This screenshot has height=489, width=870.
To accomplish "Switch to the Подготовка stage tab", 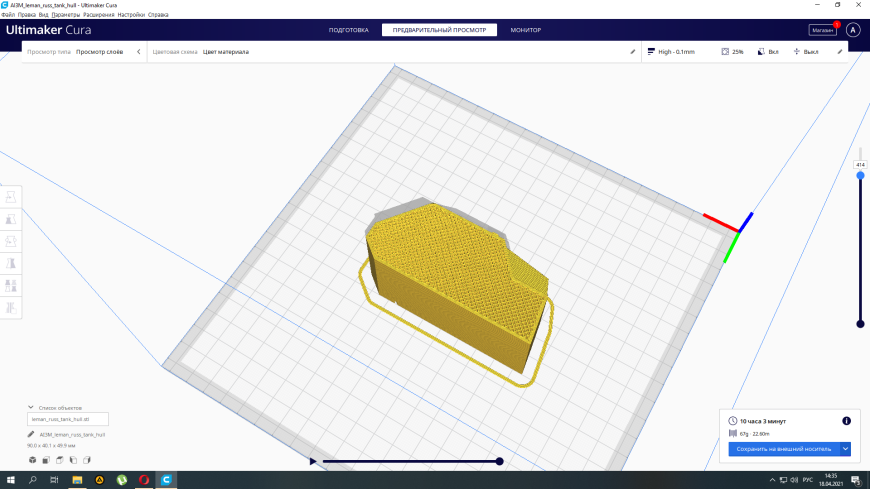I will (x=348, y=30).
